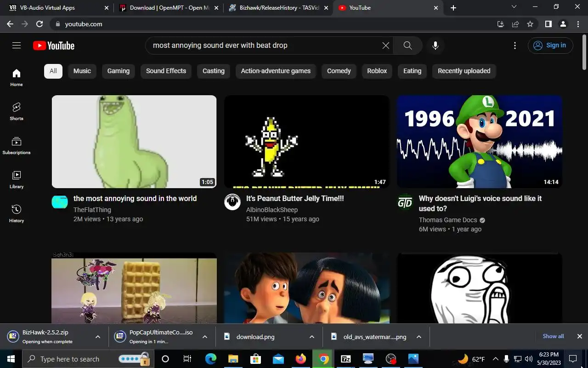This screenshot has width=588, height=368.
Task: Open Firefox from the taskbar
Action: point(301,359)
